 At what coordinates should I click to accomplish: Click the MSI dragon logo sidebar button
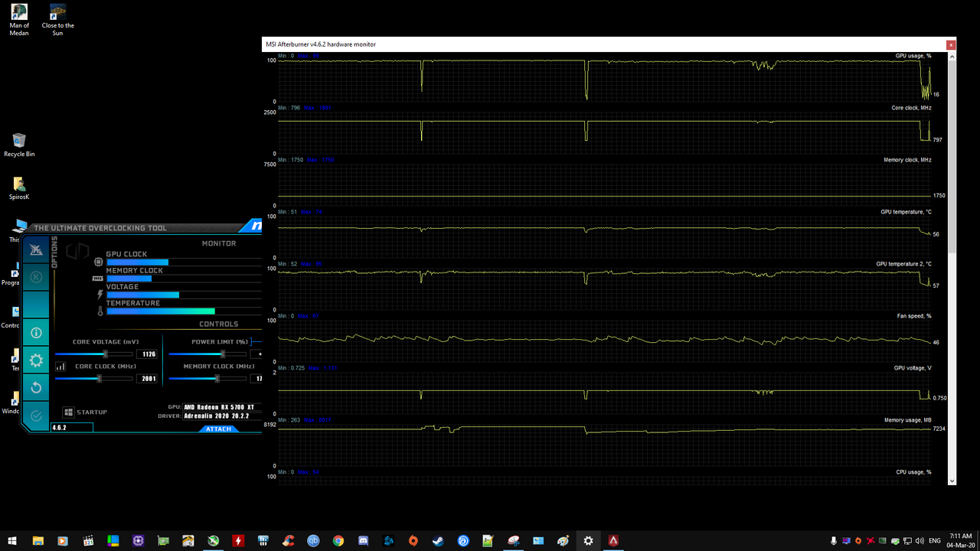point(36,249)
